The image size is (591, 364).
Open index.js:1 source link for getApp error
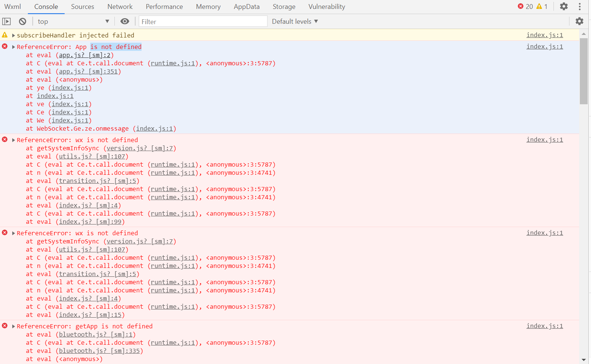click(x=545, y=326)
